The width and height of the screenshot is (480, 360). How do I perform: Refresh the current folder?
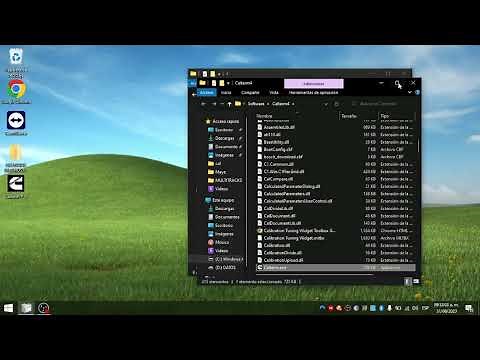tap(337, 104)
